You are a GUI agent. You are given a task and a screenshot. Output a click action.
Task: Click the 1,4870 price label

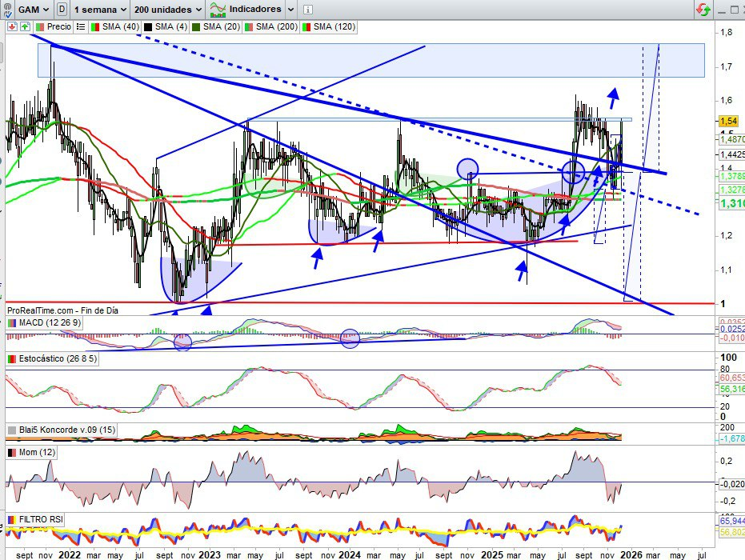731,139
